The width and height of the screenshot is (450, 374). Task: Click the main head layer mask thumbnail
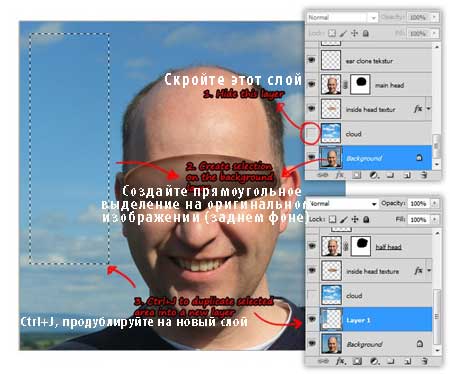(360, 84)
